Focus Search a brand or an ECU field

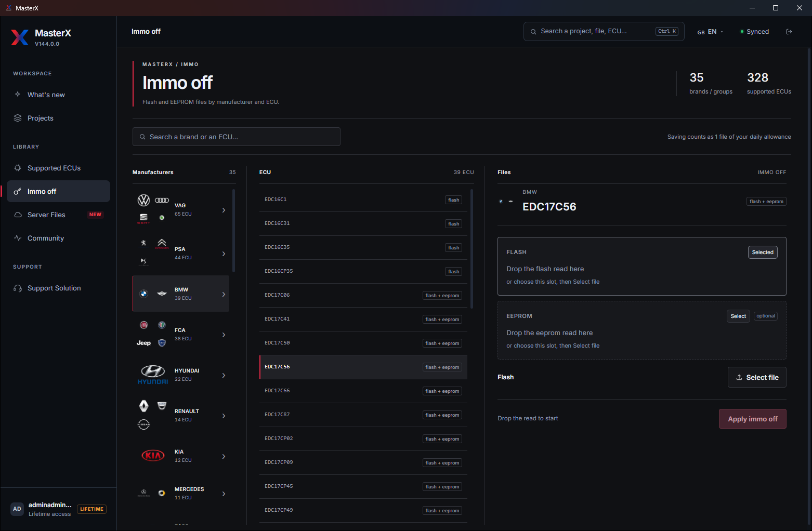(237, 137)
